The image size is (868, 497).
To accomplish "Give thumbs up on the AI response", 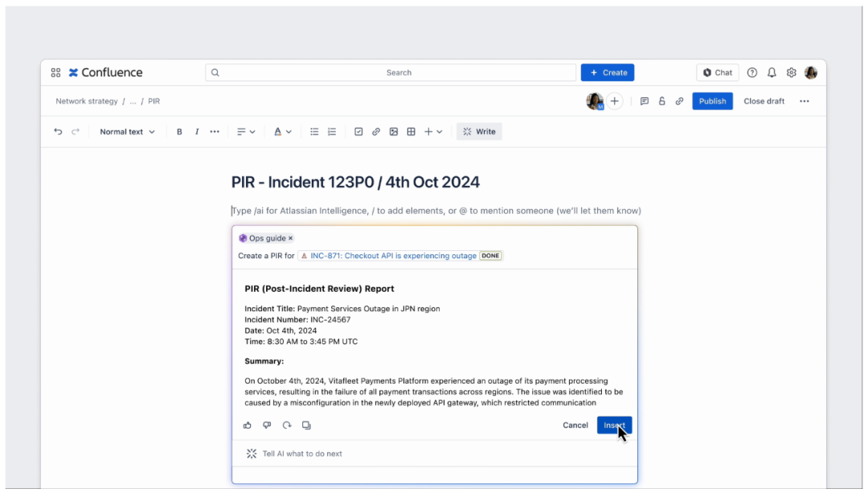I will pos(248,425).
